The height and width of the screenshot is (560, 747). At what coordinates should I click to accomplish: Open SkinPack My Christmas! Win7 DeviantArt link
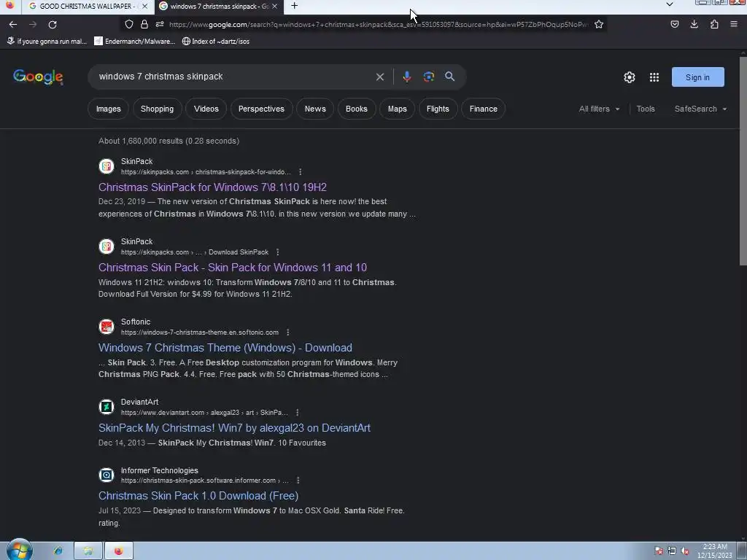pyautogui.click(x=234, y=427)
